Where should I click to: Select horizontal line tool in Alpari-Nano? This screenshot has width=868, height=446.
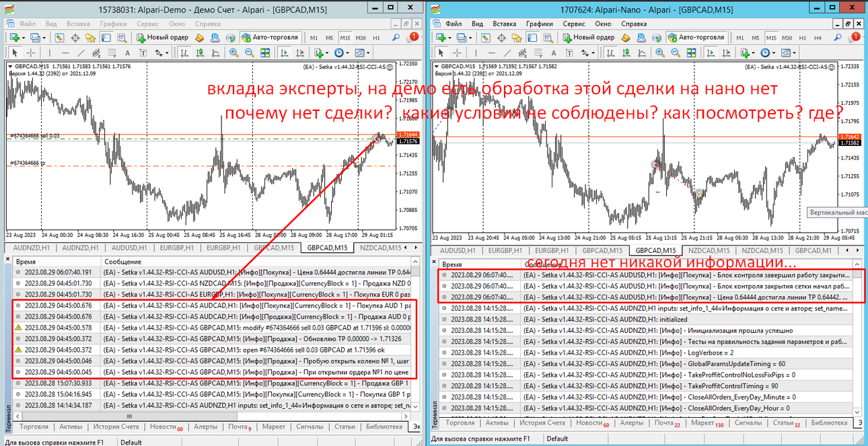(x=492, y=52)
